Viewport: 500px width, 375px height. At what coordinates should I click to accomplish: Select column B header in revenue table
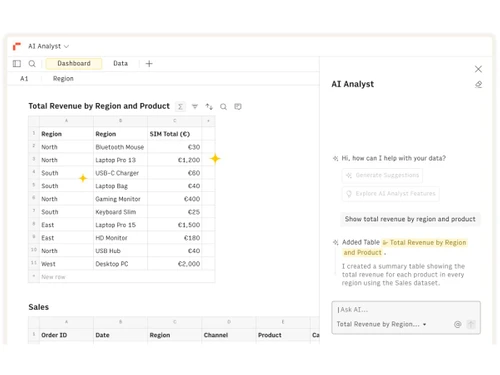[120, 121]
